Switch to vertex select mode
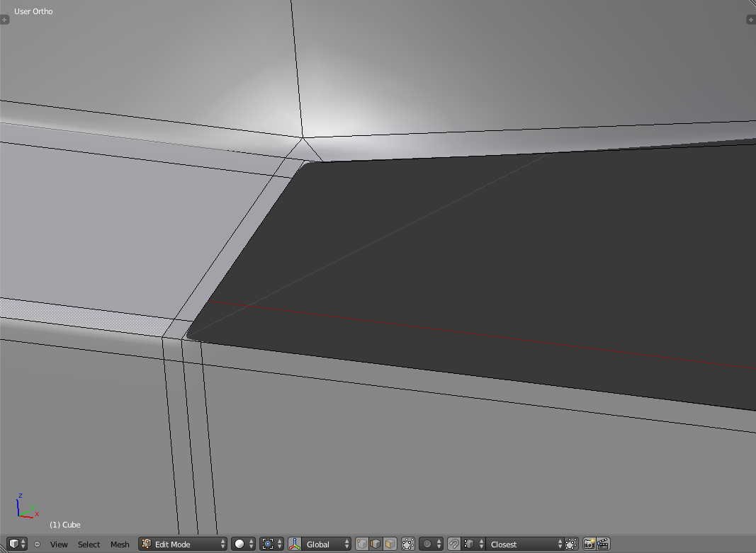756x553 pixels. tap(361, 544)
